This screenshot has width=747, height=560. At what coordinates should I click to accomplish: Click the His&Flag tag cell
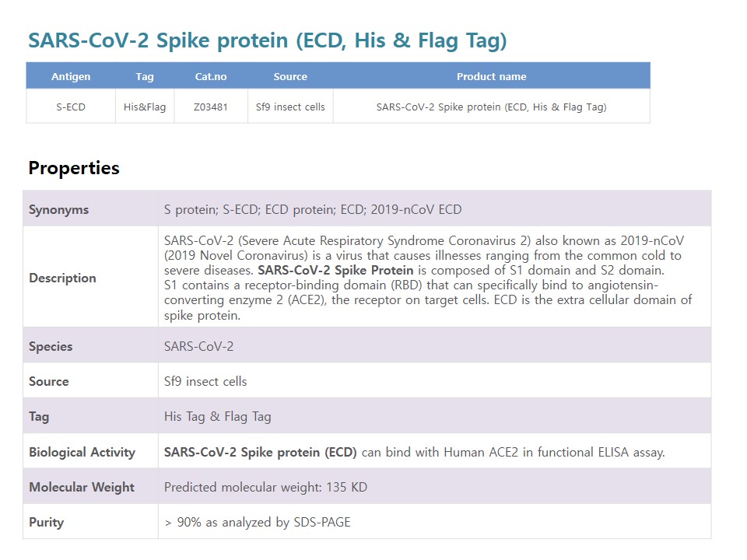coord(145,107)
